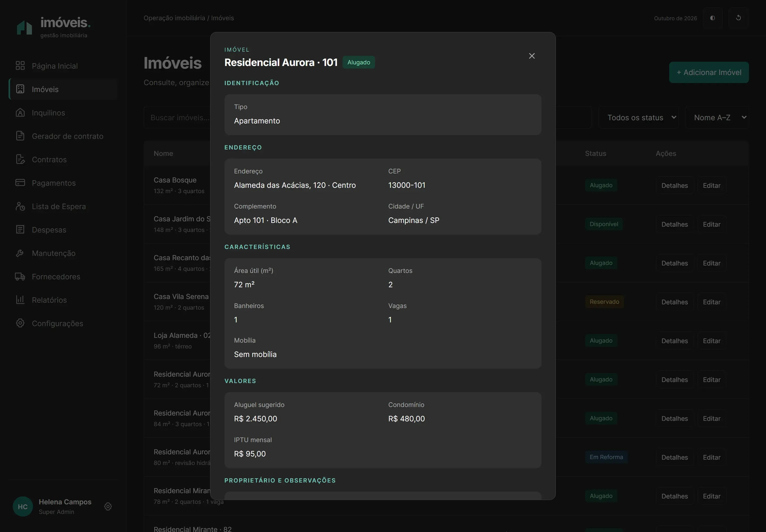Click the refresh icon in the top bar
The width and height of the screenshot is (766, 532).
click(x=738, y=18)
